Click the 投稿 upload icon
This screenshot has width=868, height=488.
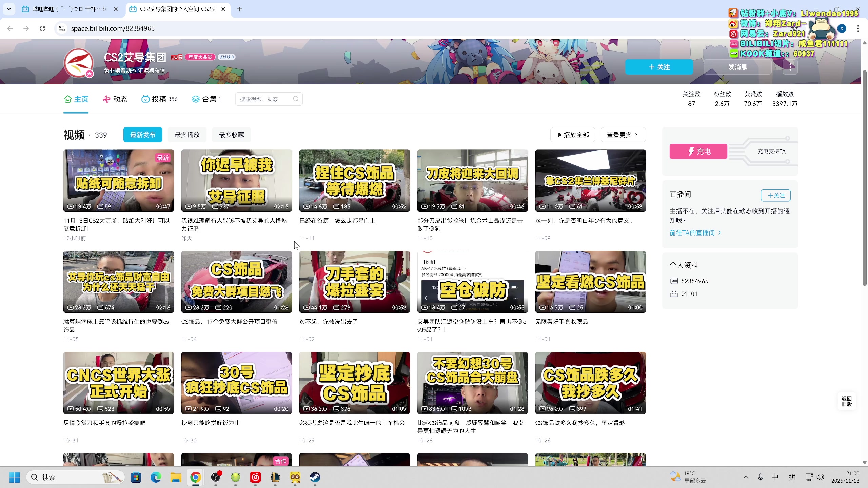point(145,99)
